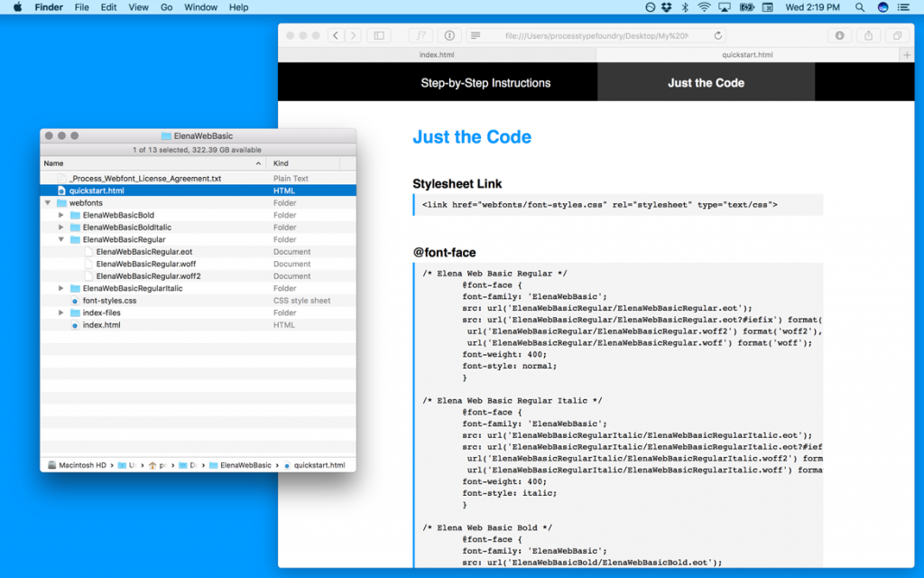Expand the ElenaWebBasicBold folder
The image size is (924, 578).
pyautogui.click(x=60, y=215)
